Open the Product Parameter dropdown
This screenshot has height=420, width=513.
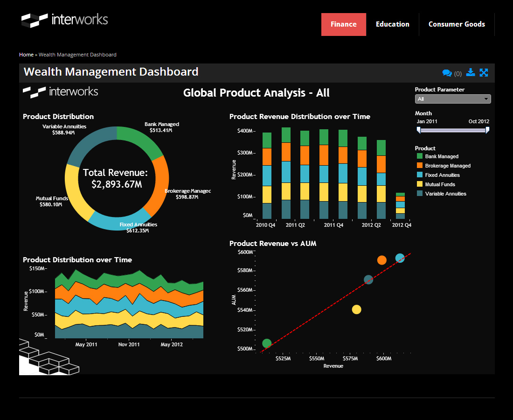[x=452, y=98]
